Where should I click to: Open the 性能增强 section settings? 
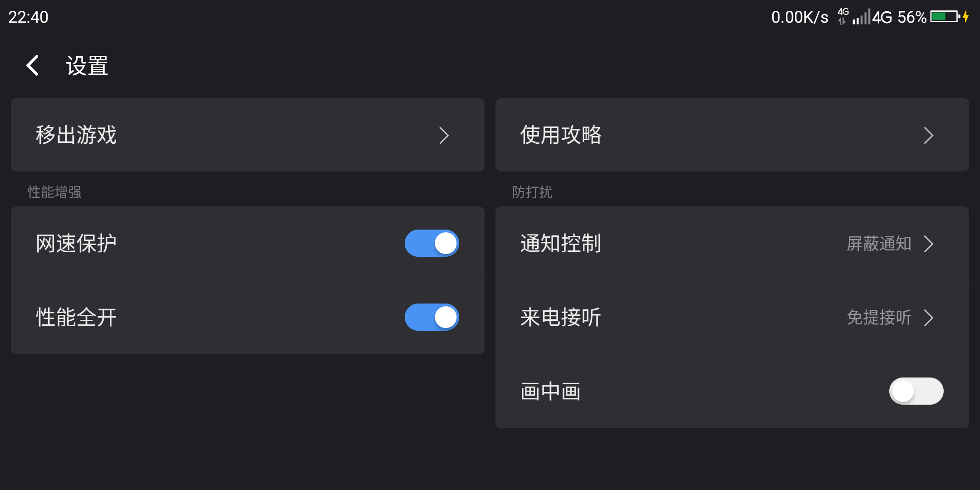coord(54,192)
